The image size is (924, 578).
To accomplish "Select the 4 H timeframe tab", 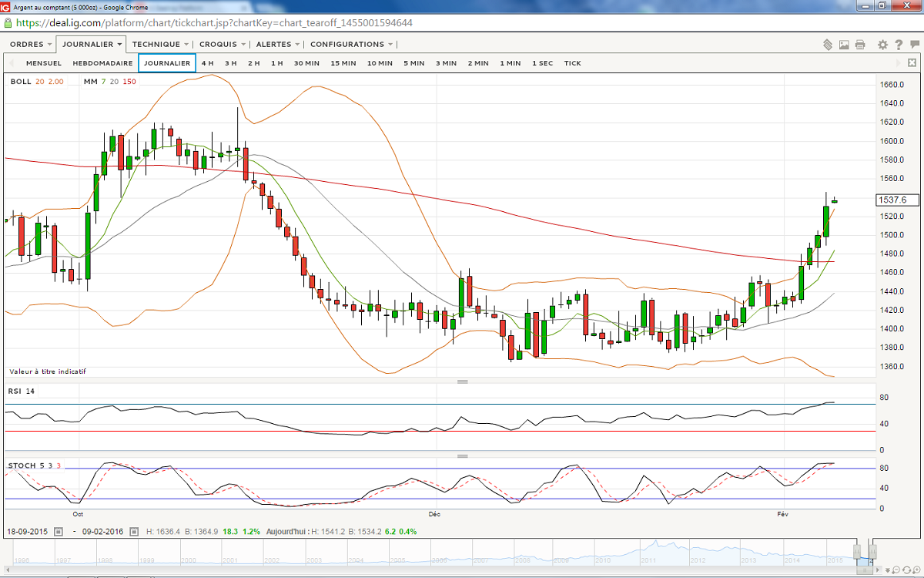I will pyautogui.click(x=208, y=63).
